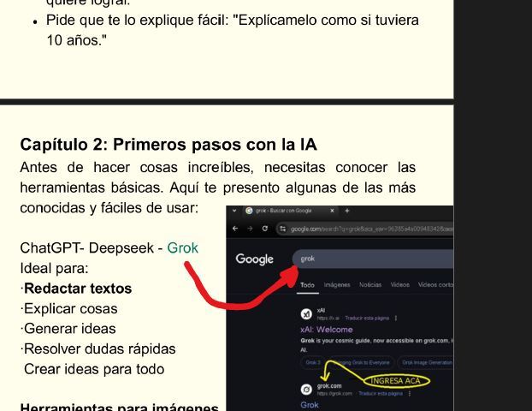Expand the tab search chevron in browser
Viewport: 532px width, 411px height.
coord(234,211)
